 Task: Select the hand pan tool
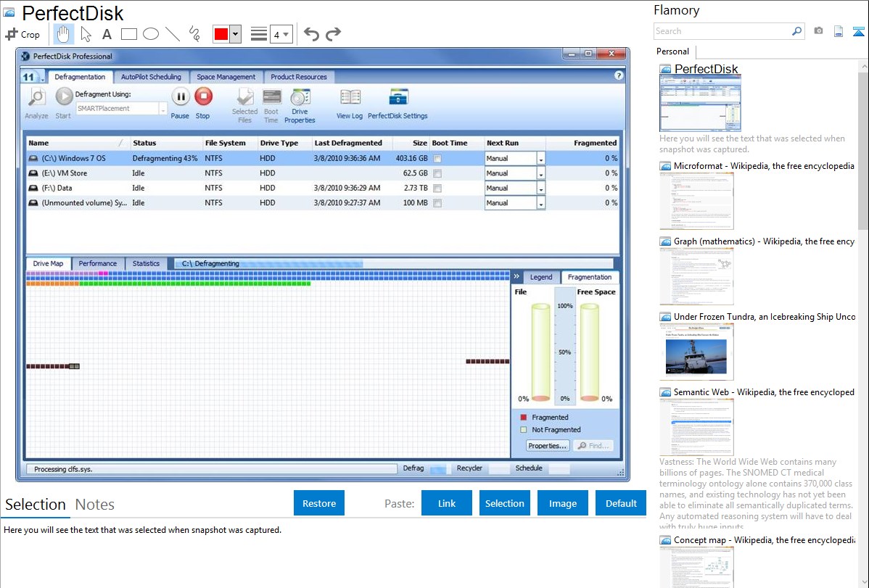tap(64, 34)
